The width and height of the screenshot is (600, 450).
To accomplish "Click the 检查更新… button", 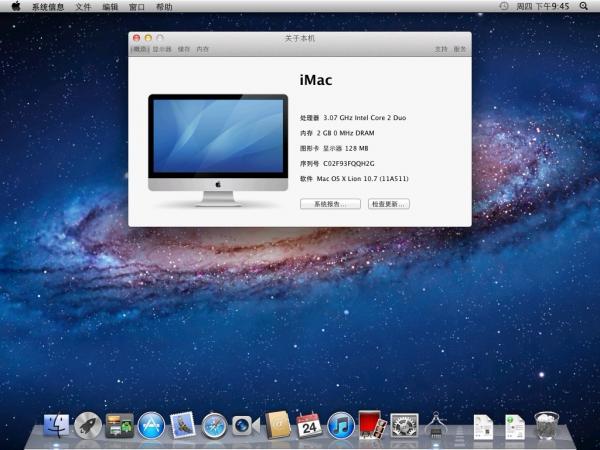I will [x=389, y=204].
